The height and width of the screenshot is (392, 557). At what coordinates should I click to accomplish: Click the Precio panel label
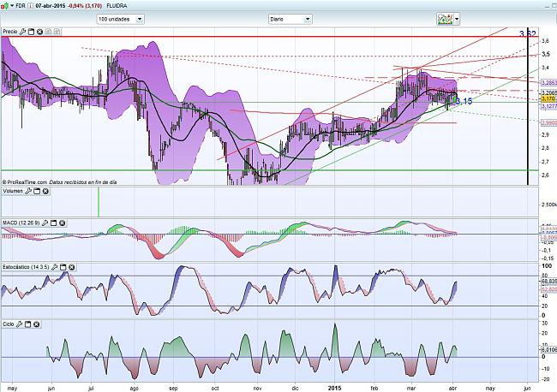10,32
